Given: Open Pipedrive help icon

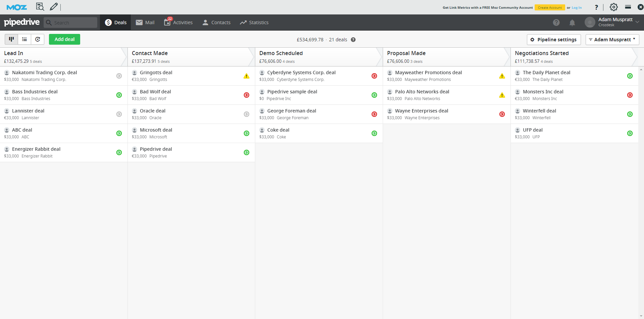Looking at the screenshot, I should tap(556, 22).
